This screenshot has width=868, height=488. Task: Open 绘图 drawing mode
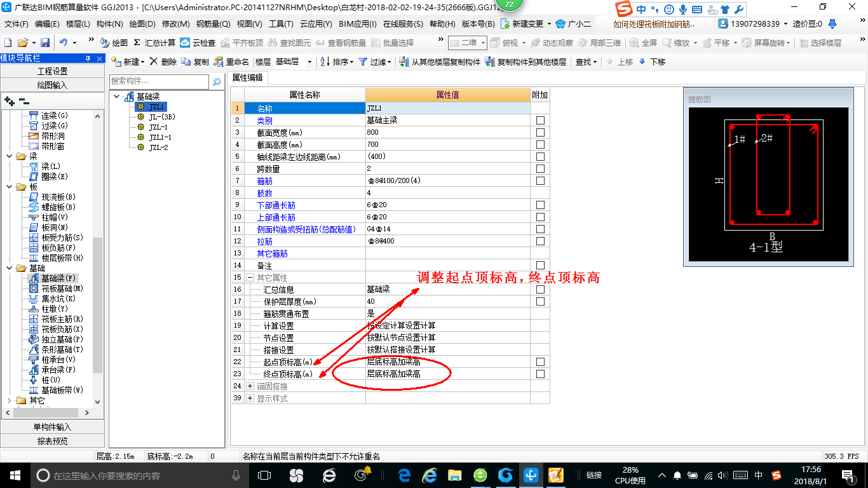[x=114, y=43]
